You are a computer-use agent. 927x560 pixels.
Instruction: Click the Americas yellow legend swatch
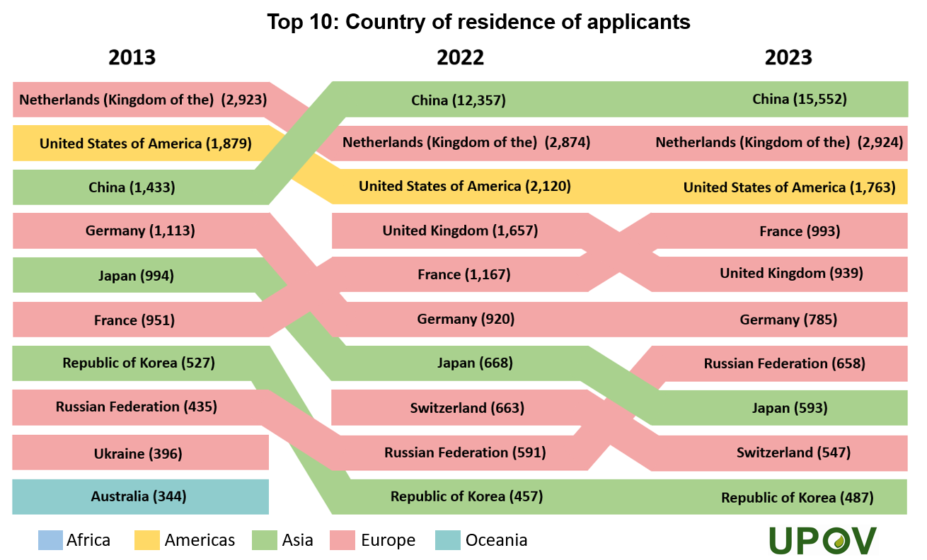(146, 540)
